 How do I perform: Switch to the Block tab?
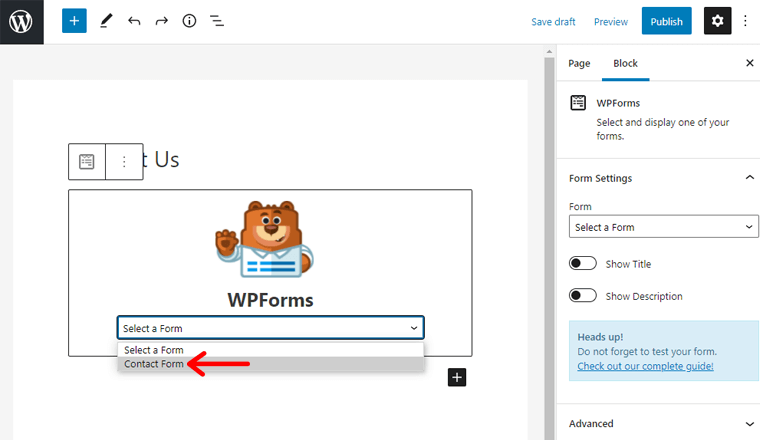click(x=625, y=63)
